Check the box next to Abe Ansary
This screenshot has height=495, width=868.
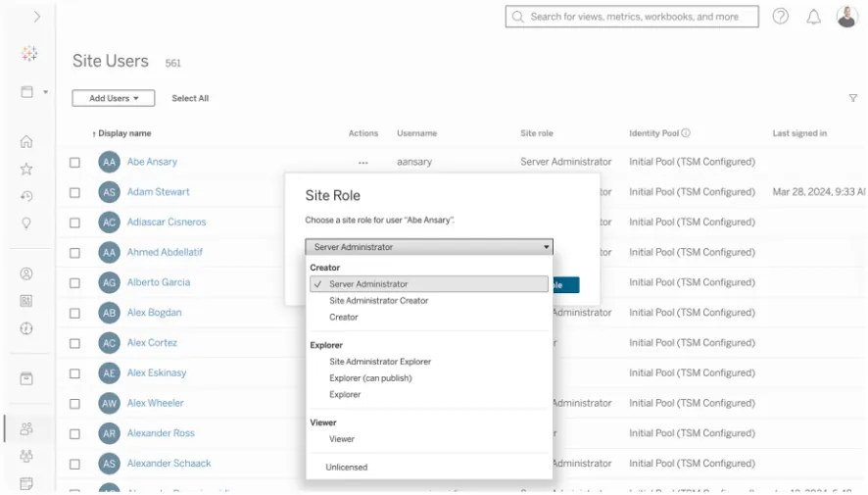point(74,163)
